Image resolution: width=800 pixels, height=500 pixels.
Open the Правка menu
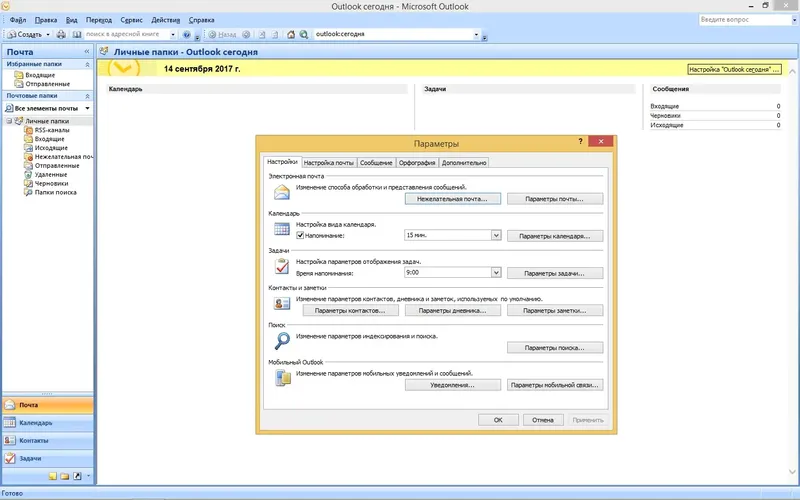46,20
